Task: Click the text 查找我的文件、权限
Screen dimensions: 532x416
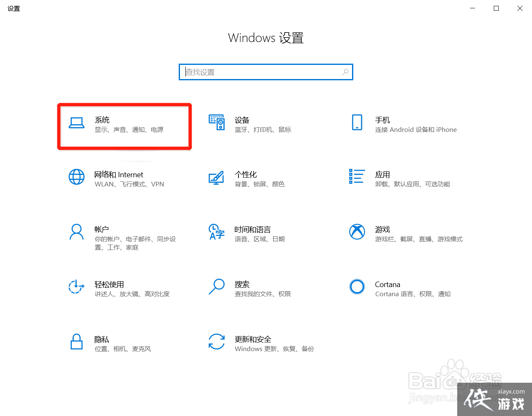Action: (263, 294)
